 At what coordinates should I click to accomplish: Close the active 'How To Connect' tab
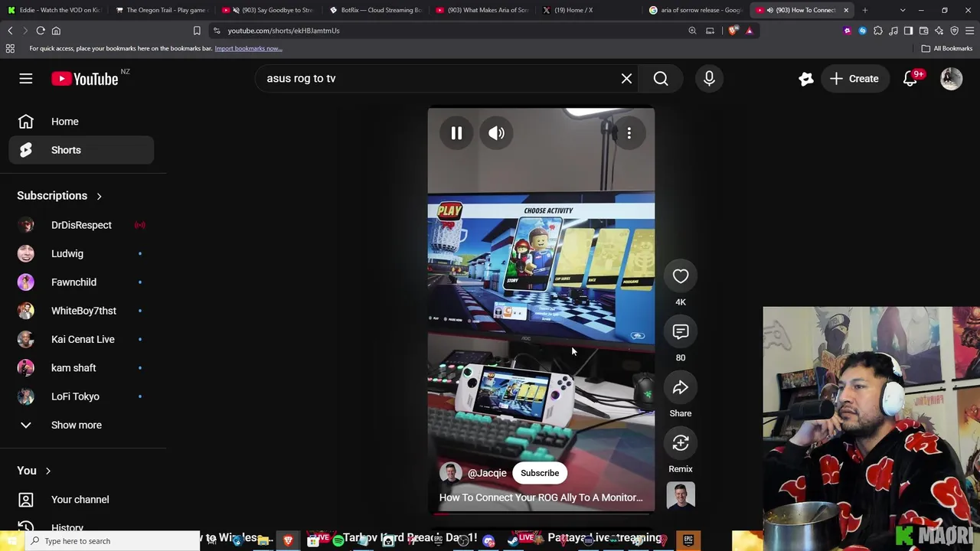(x=846, y=10)
